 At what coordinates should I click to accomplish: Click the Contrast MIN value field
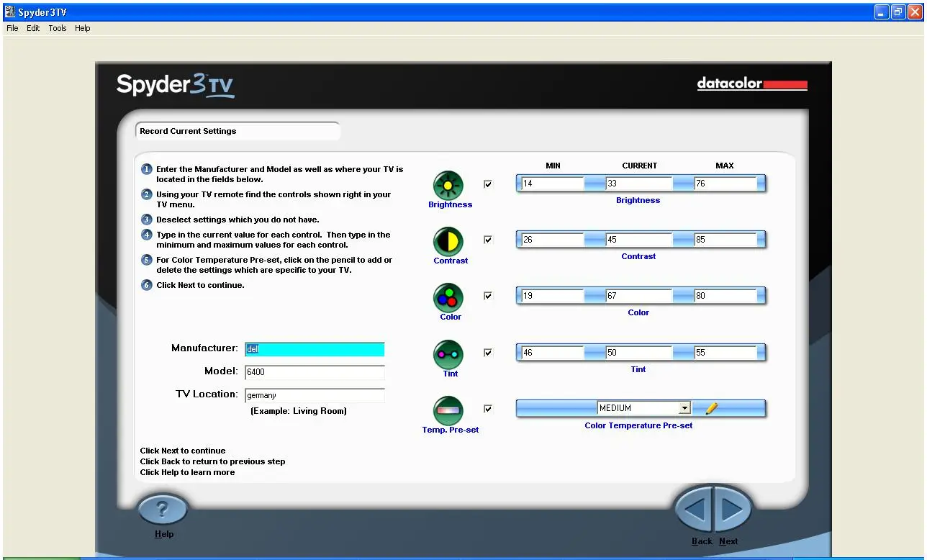click(x=552, y=240)
